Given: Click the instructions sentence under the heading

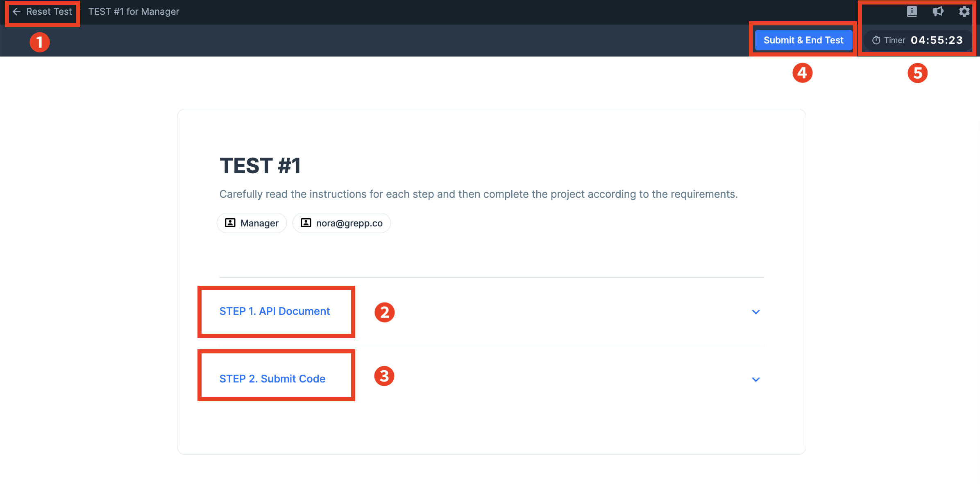Looking at the screenshot, I should [479, 194].
